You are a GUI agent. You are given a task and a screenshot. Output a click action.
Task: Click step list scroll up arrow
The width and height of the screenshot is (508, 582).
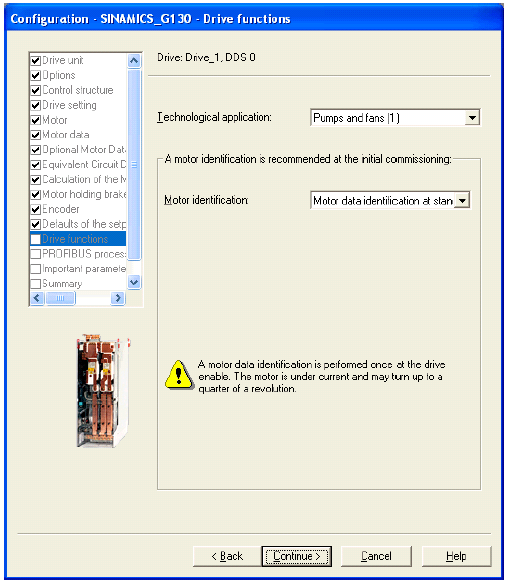[134, 61]
